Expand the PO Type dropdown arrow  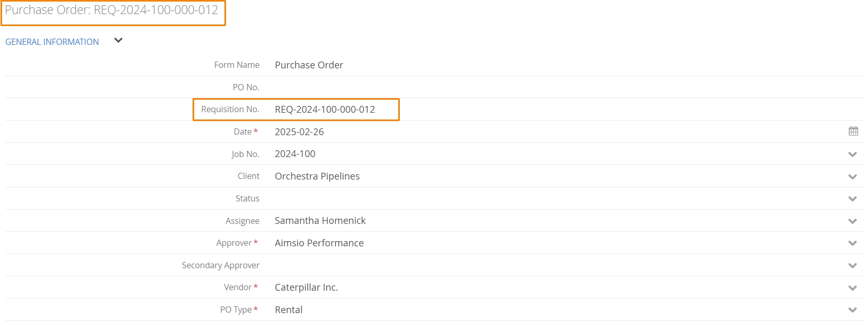click(852, 310)
